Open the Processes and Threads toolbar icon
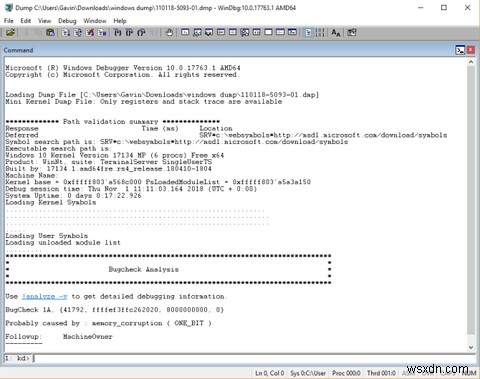The image size is (480, 379). (x=280, y=32)
